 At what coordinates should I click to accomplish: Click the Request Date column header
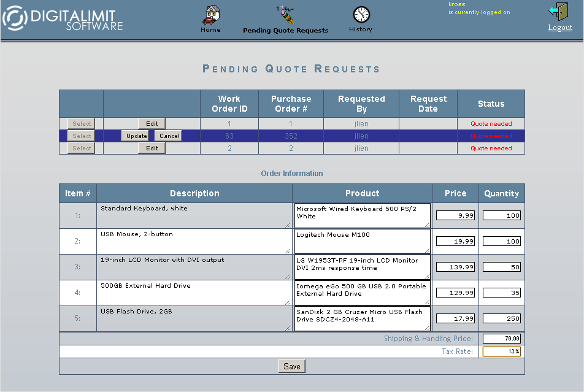pyautogui.click(x=428, y=104)
